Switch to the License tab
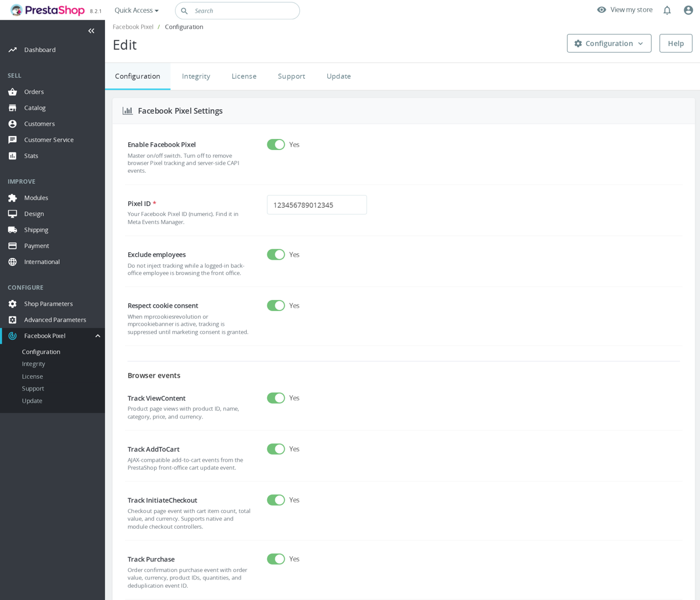The image size is (700, 600). tap(244, 76)
